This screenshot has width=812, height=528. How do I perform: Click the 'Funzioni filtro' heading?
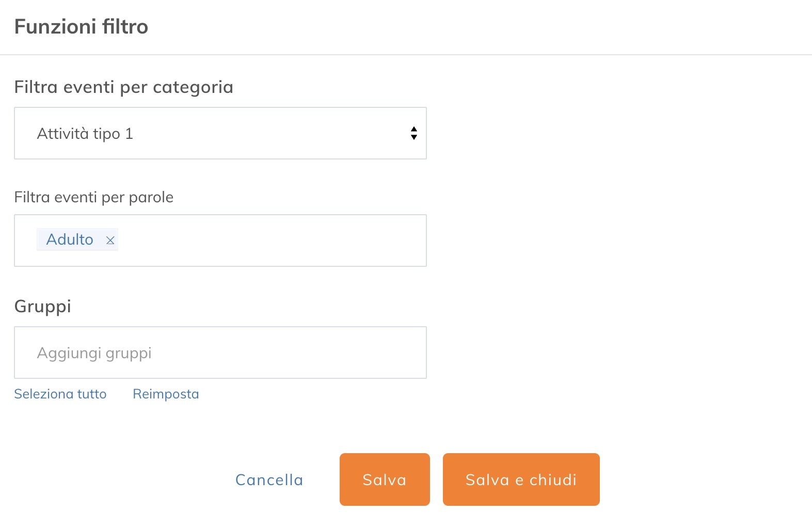81,26
